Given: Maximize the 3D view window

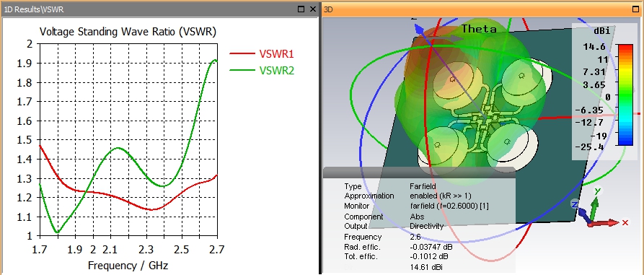Looking at the screenshot, I should [636, 9].
